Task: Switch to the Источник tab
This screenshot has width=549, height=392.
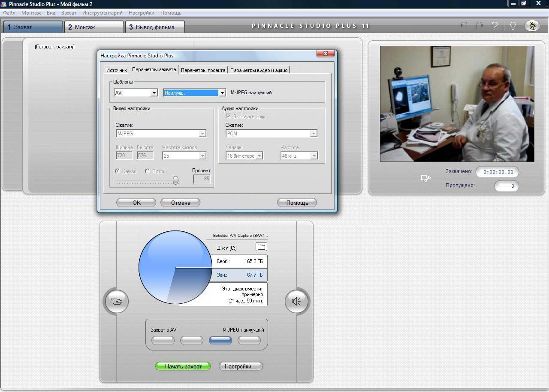Action: (x=117, y=70)
